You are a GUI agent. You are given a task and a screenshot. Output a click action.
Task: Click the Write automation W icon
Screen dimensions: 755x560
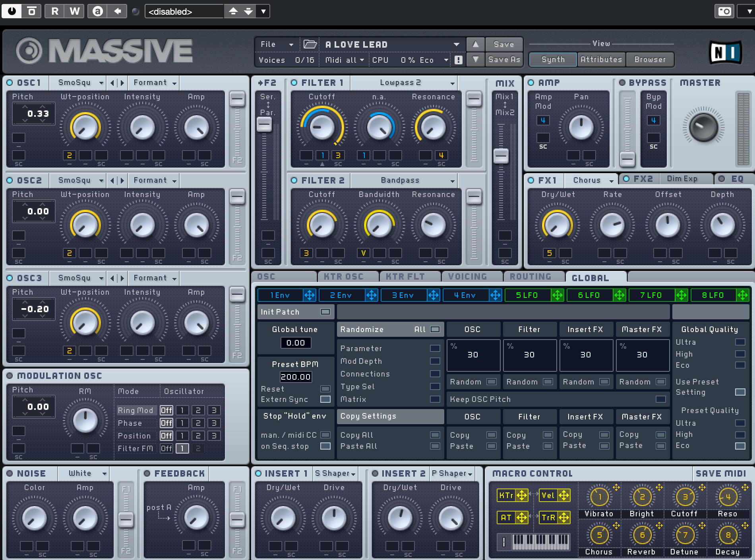pyautogui.click(x=74, y=11)
